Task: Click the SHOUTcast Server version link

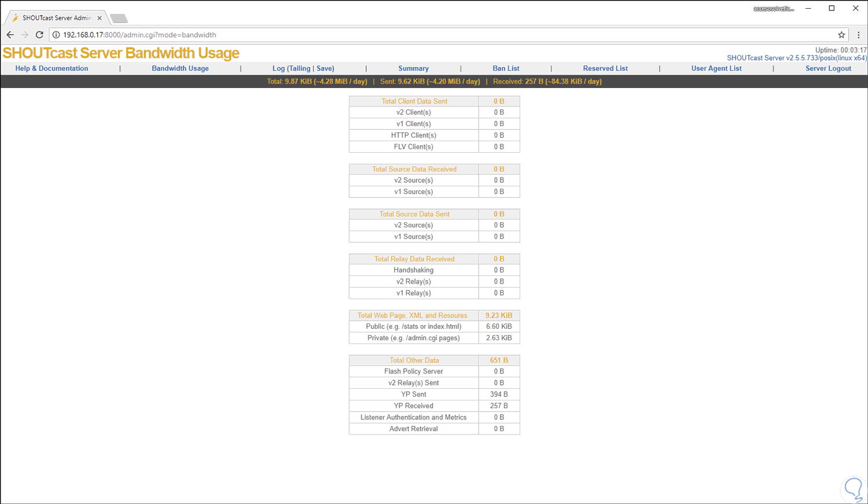Action: point(797,58)
